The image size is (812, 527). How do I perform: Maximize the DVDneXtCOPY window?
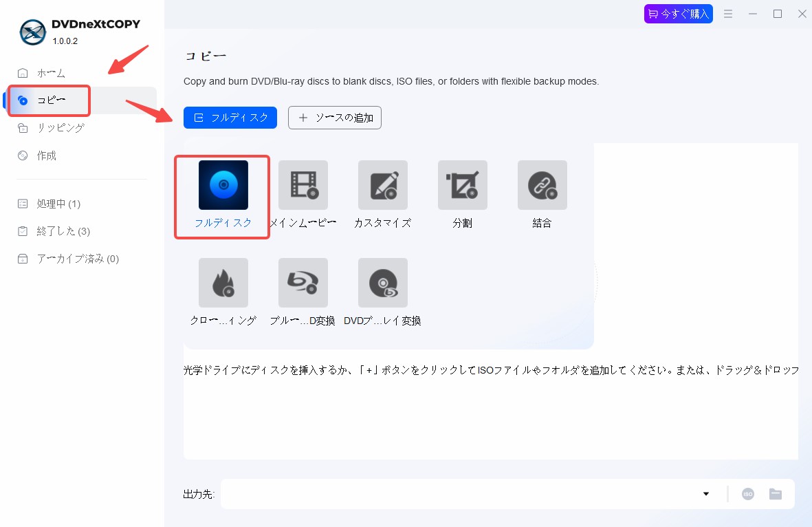[x=778, y=14]
